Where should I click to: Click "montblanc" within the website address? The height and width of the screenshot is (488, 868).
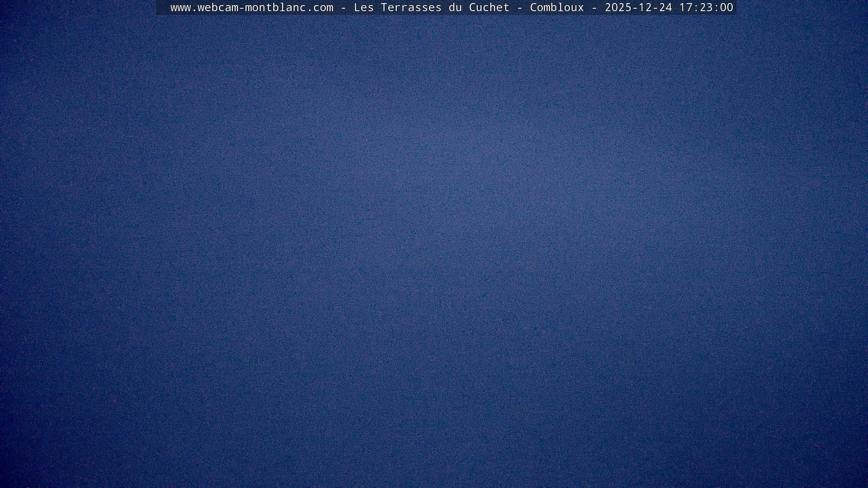[275, 7]
